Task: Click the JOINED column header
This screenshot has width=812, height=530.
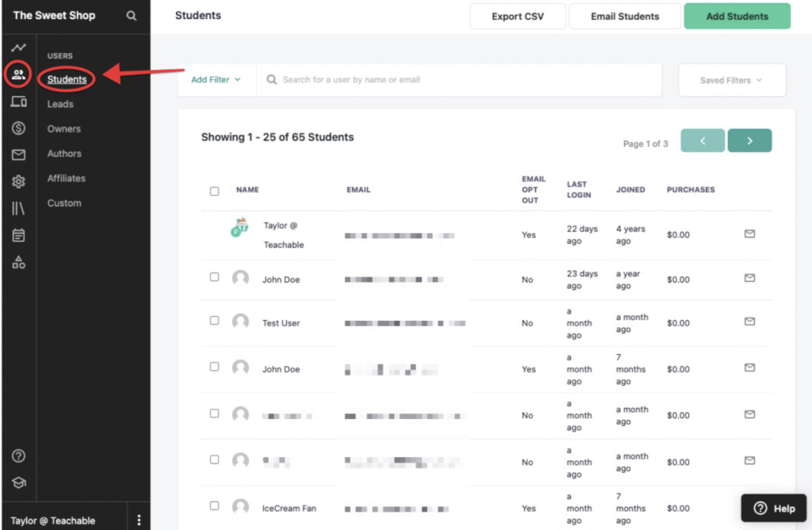Action: [x=630, y=190]
